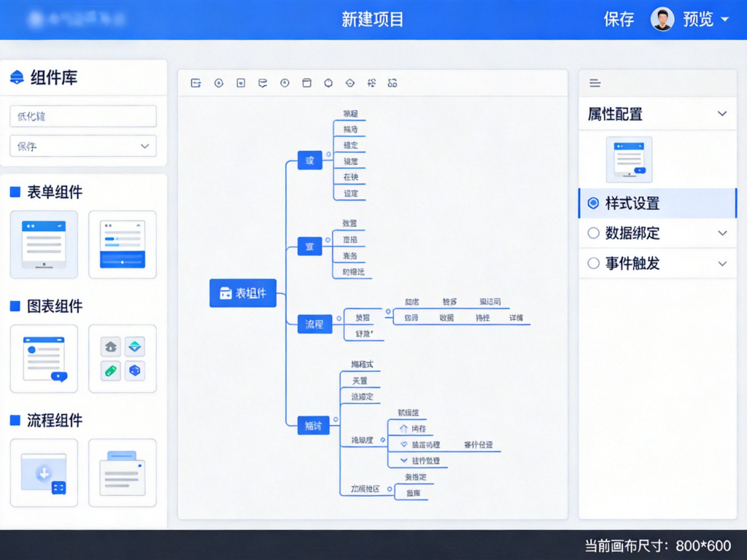
Task: Select the 数据绑定 radio button
Action: click(x=593, y=233)
